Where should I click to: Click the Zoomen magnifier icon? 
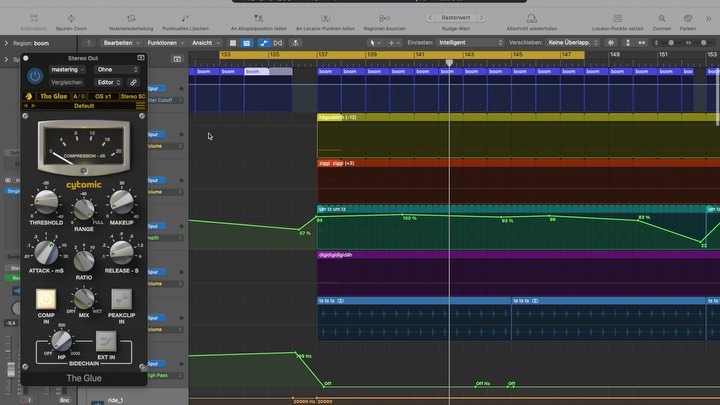pos(661,18)
